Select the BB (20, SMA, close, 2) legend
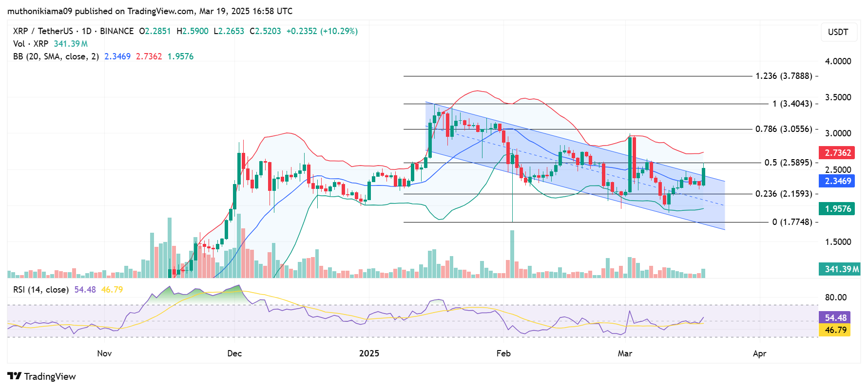Viewport: 868px width, 389px height. [56, 56]
